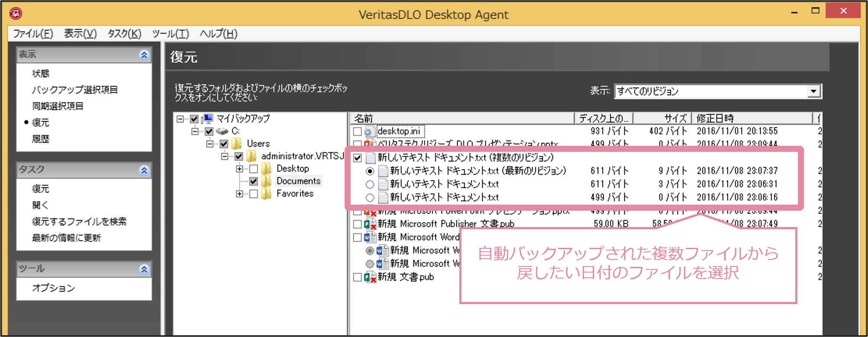This screenshot has height=337, width=868.
Task: Select the revision dated 23:06:16 radio button
Action: pos(370,198)
